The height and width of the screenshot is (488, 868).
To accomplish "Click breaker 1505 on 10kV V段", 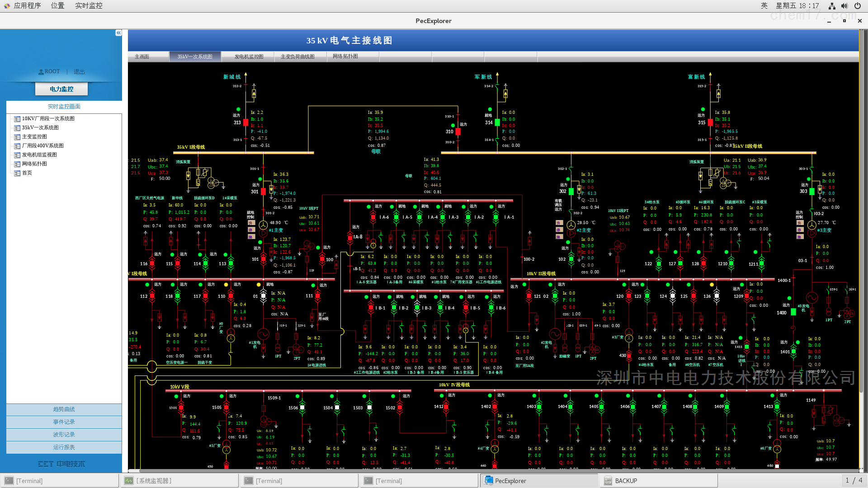I will tap(226, 408).
